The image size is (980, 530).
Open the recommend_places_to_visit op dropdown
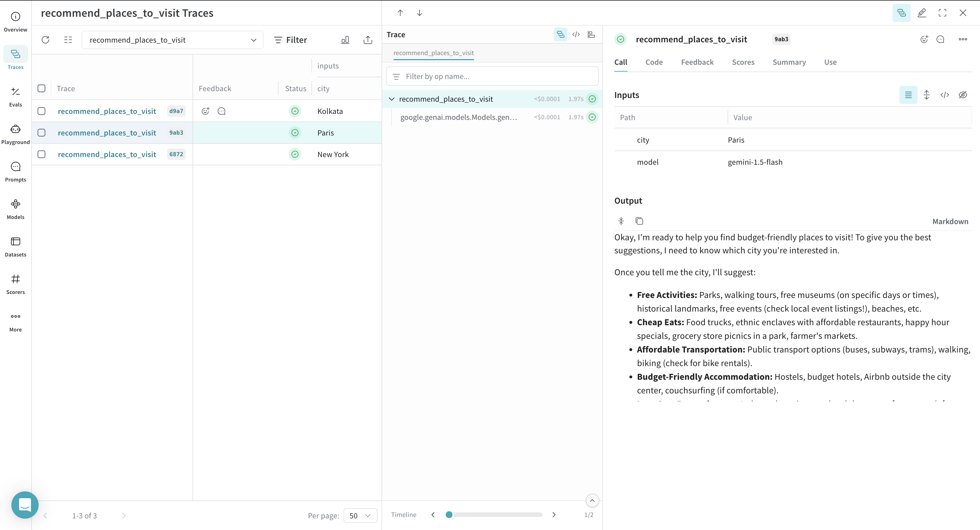[x=172, y=40]
